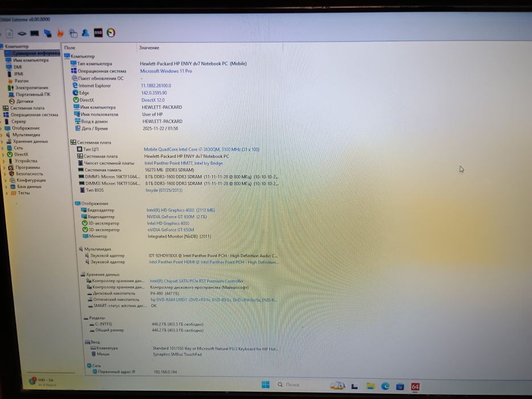Select the Дата / Время row
Screen dimensions: 532x399
(126, 129)
